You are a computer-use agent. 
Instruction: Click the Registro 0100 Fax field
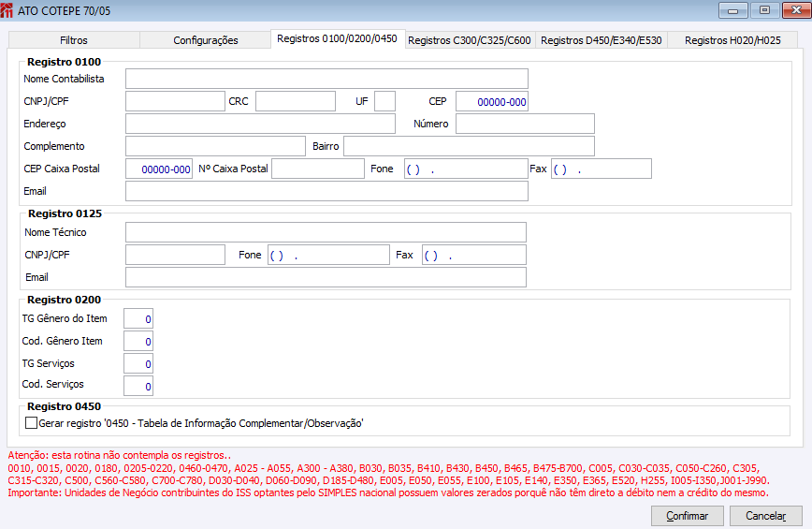tap(602, 169)
